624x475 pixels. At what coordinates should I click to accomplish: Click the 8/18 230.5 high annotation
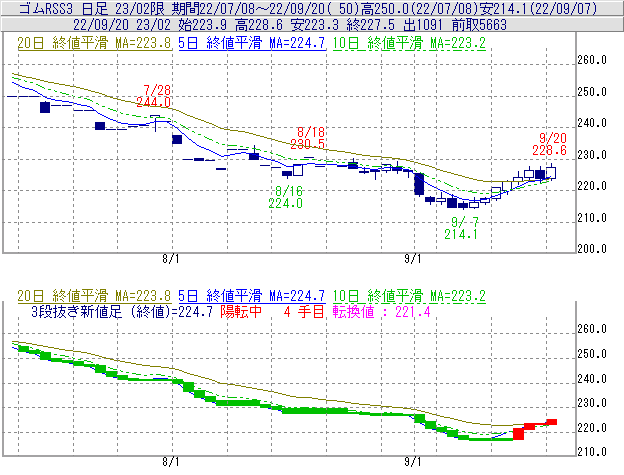(308, 138)
